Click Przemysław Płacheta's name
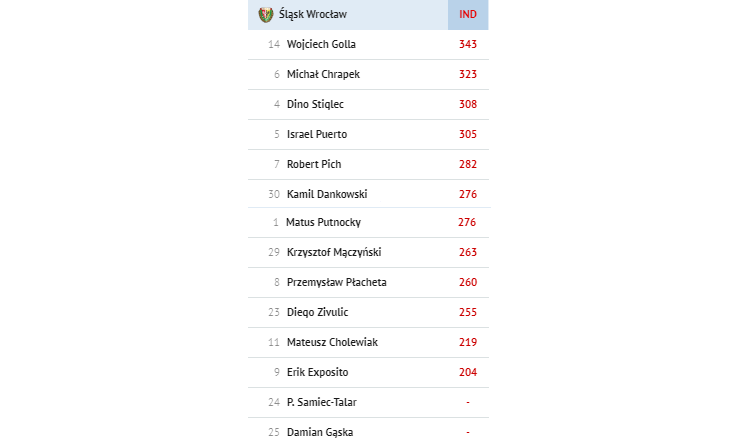 click(x=336, y=282)
